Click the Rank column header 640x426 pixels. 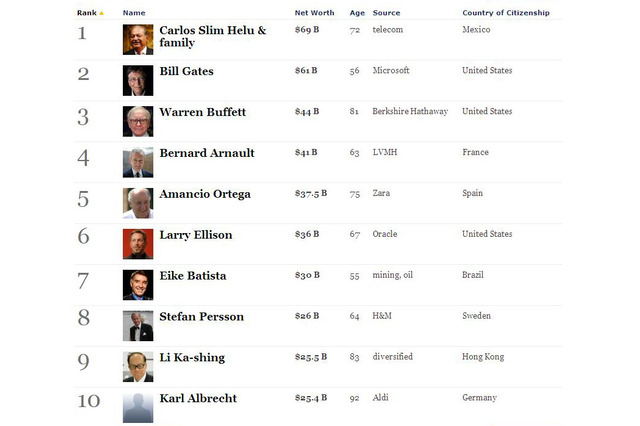coord(87,13)
